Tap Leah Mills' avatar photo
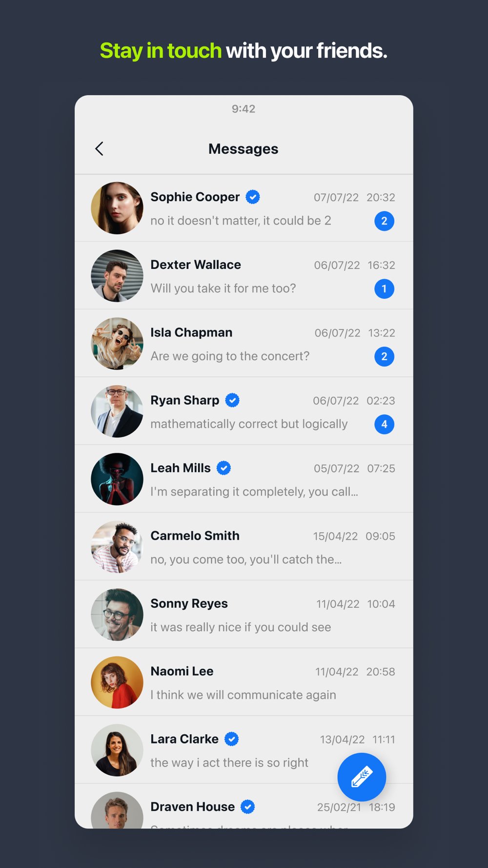The height and width of the screenshot is (868, 488). pyautogui.click(x=117, y=479)
